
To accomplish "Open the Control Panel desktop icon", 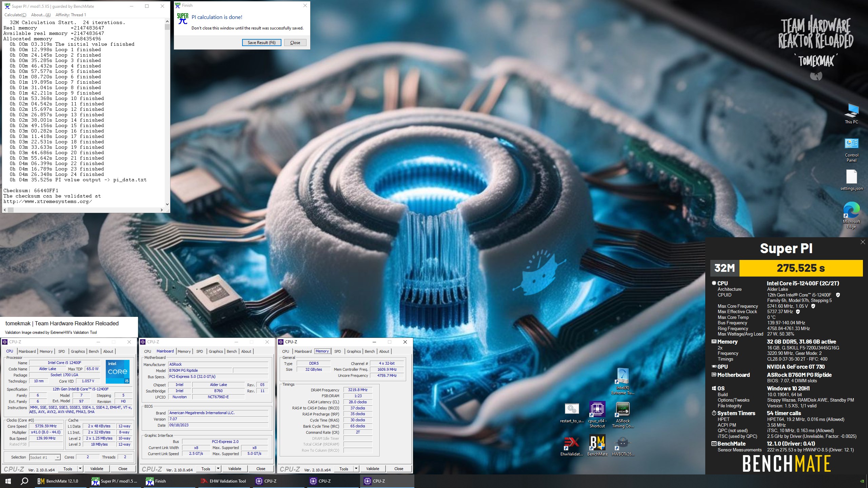I will tap(851, 150).
